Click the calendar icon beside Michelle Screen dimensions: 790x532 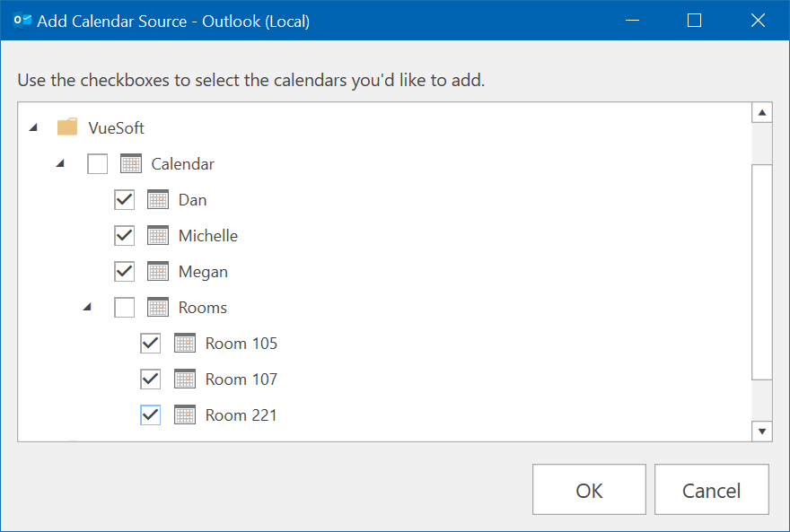(x=158, y=235)
